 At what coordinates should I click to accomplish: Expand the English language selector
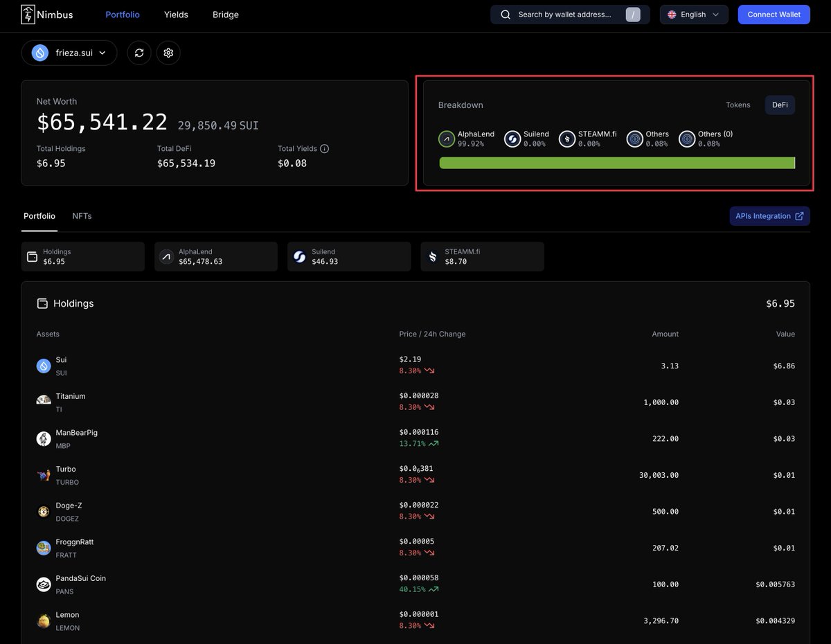tap(693, 14)
